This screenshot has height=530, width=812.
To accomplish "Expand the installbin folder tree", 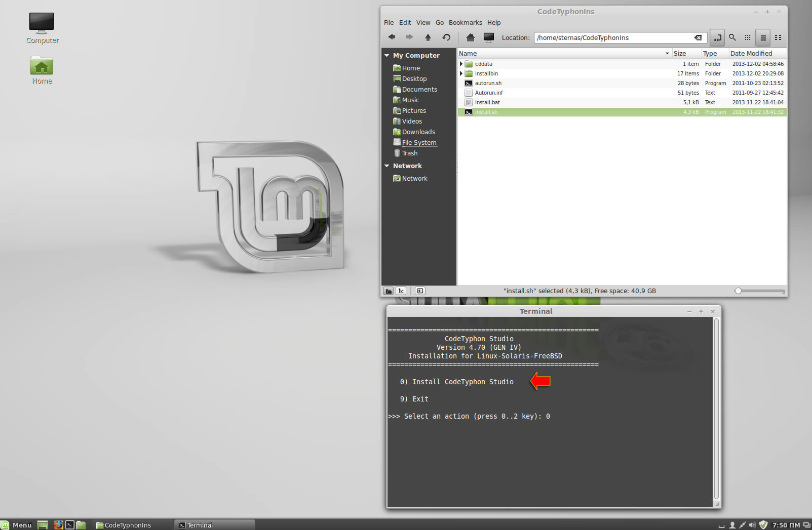I will click(461, 73).
